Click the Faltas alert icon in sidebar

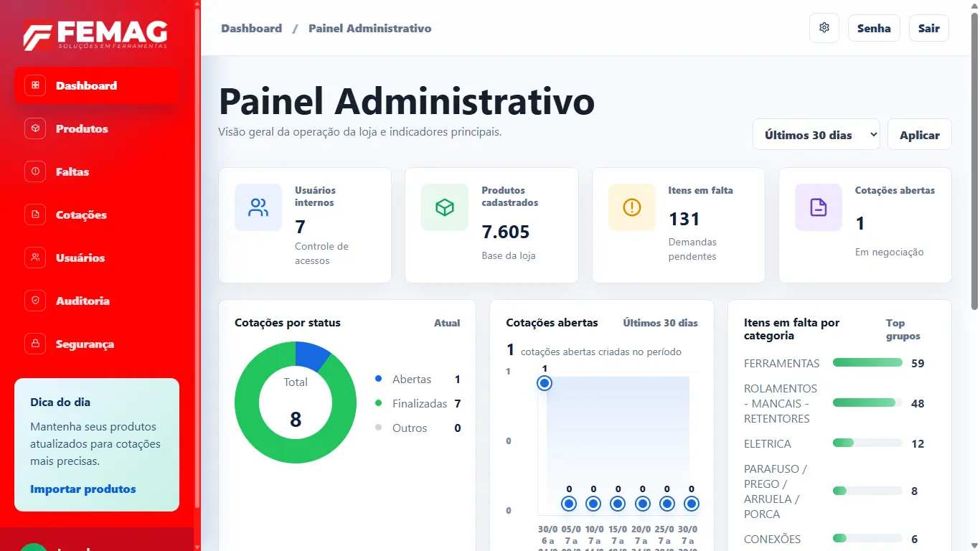coord(35,171)
